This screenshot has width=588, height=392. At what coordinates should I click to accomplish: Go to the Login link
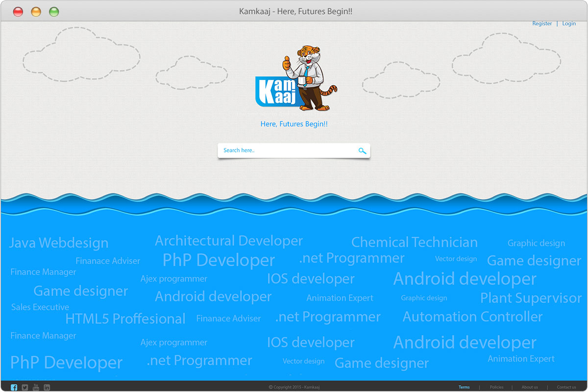(569, 24)
